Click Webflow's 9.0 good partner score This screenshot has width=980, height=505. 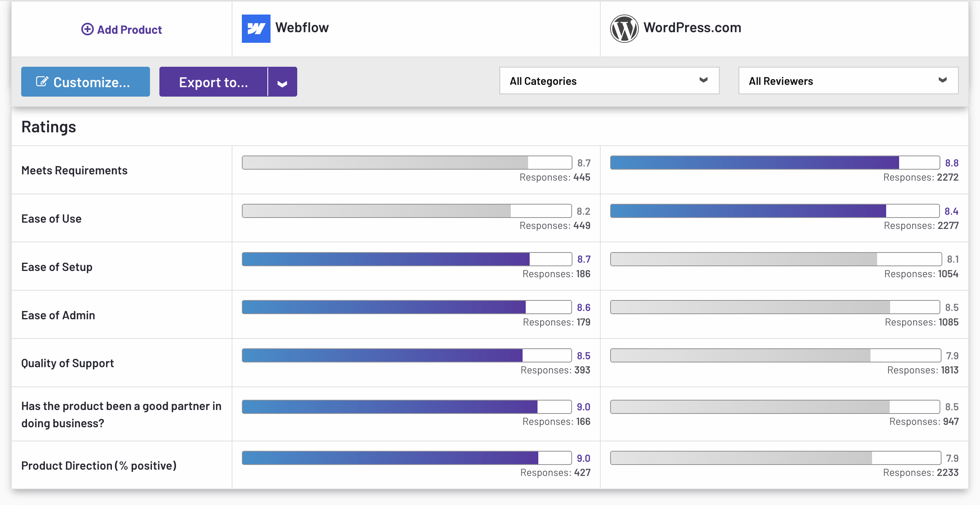click(x=583, y=407)
